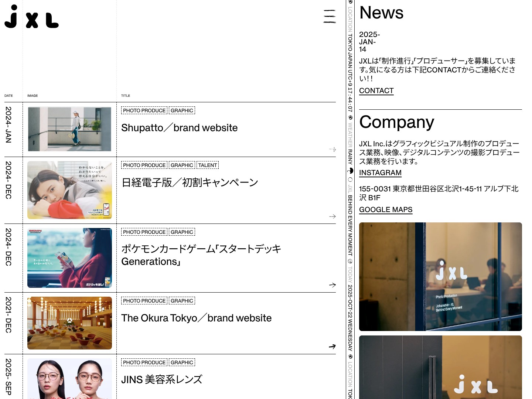Click the office window photo with JXL sign
532x399 pixels.
coord(440,277)
